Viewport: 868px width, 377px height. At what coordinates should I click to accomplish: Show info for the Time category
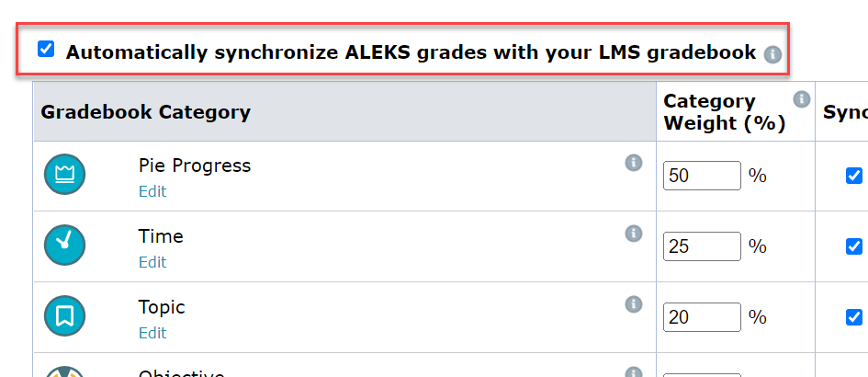[x=633, y=234]
